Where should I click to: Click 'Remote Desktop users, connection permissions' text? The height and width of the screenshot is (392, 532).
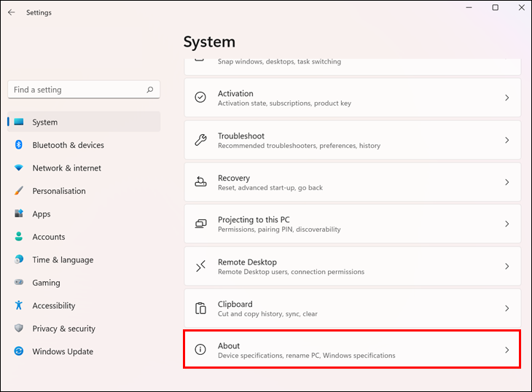pos(291,272)
